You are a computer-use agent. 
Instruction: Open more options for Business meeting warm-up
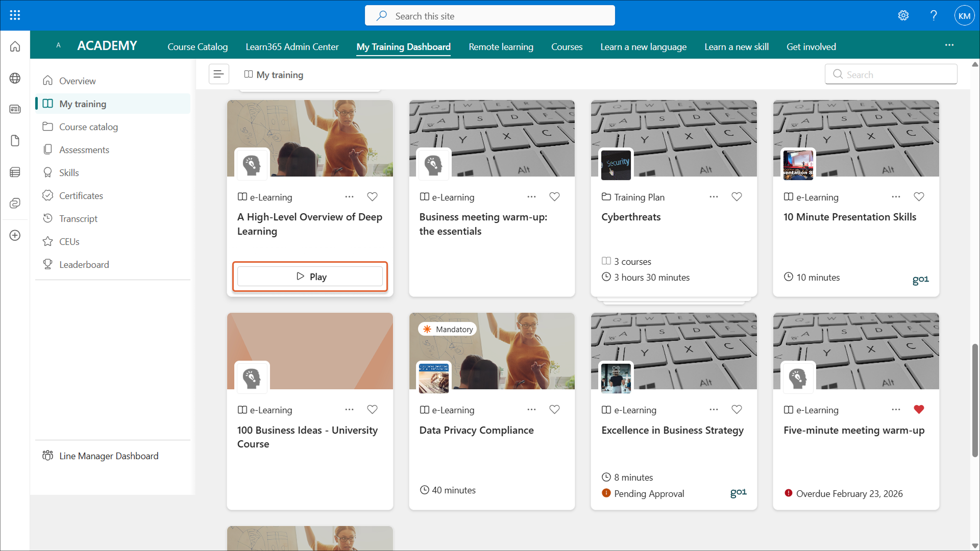(x=531, y=196)
